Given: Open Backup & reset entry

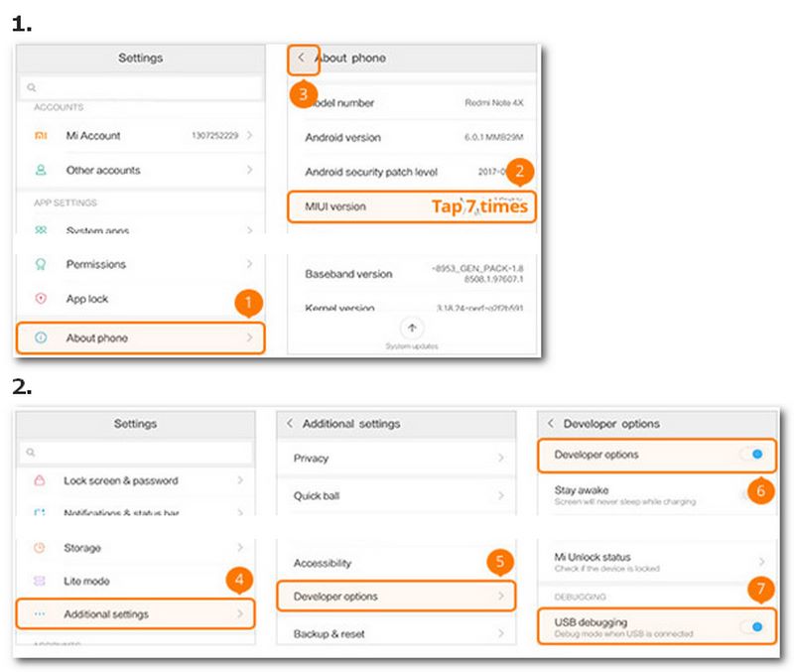Looking at the screenshot, I should point(396,633).
